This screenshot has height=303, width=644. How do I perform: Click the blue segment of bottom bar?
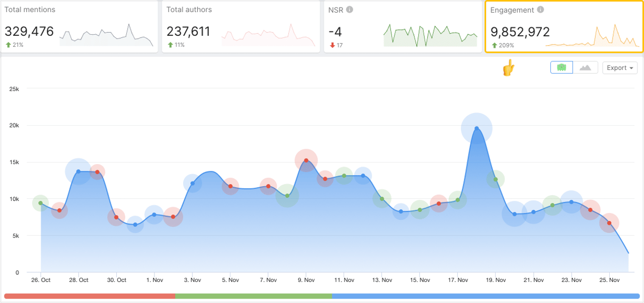[x=486, y=296]
